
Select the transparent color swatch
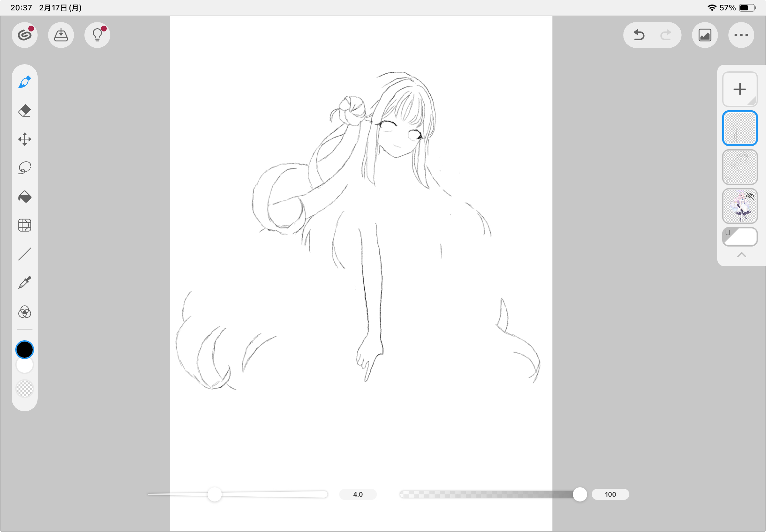pos(24,388)
